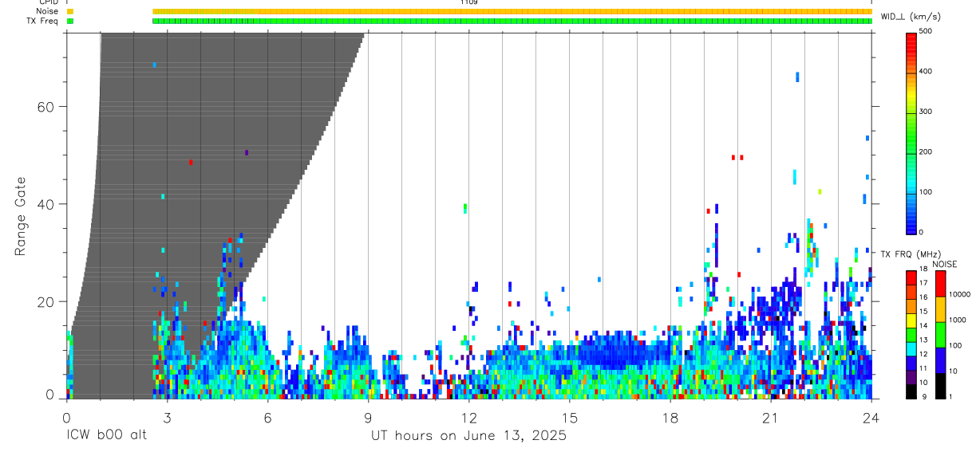This screenshot has height=452, width=980.
Task: Click the cyan segment of TX FRQ bar
Action: [911, 348]
